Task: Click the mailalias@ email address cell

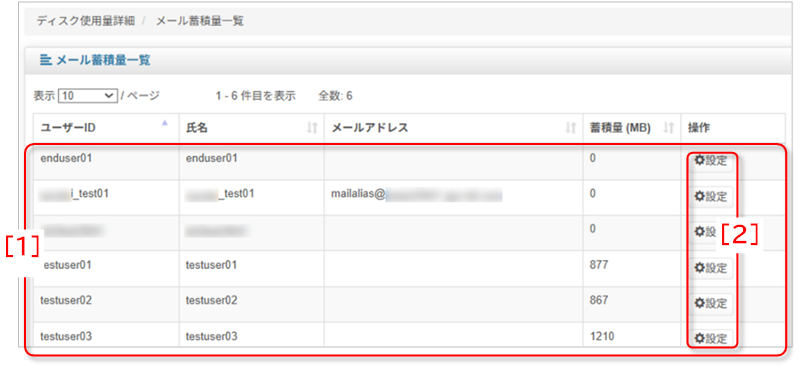Action: [x=453, y=197]
